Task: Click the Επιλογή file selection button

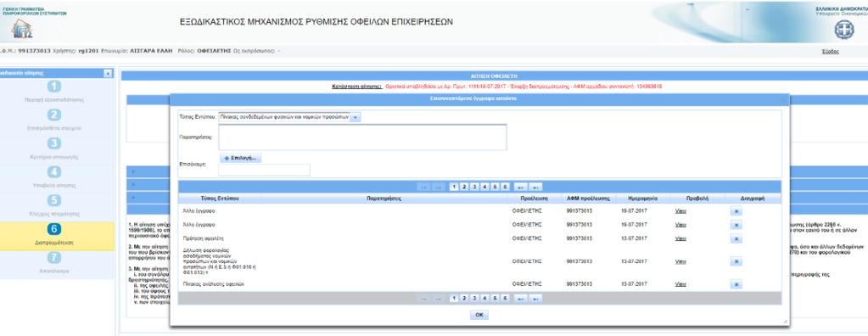Action: click(x=240, y=158)
